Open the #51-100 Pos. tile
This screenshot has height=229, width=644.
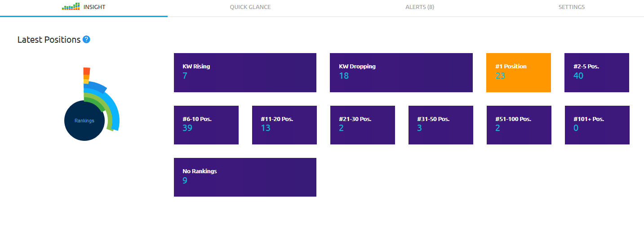click(x=519, y=125)
